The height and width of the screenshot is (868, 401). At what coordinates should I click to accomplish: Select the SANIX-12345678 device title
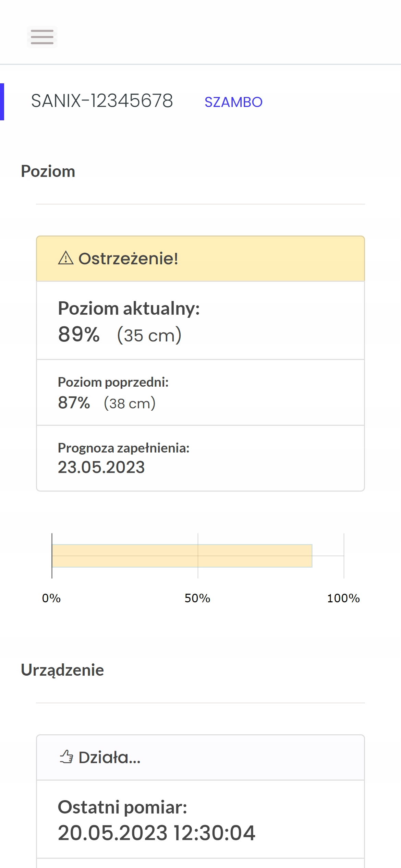tap(102, 101)
